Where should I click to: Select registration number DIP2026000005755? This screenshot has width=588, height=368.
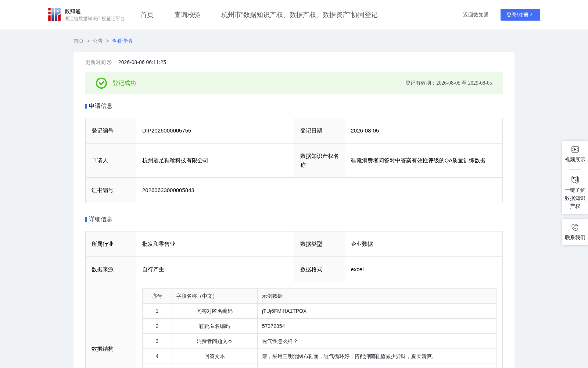(167, 131)
